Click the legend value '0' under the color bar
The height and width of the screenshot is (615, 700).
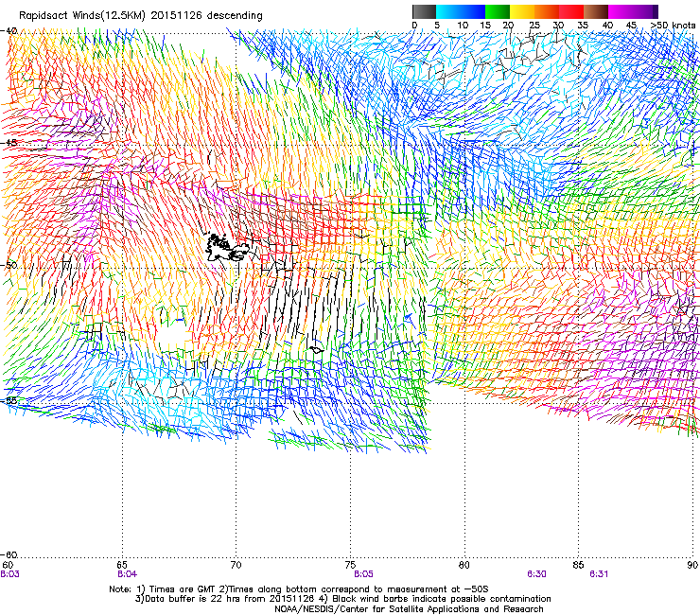tap(414, 26)
